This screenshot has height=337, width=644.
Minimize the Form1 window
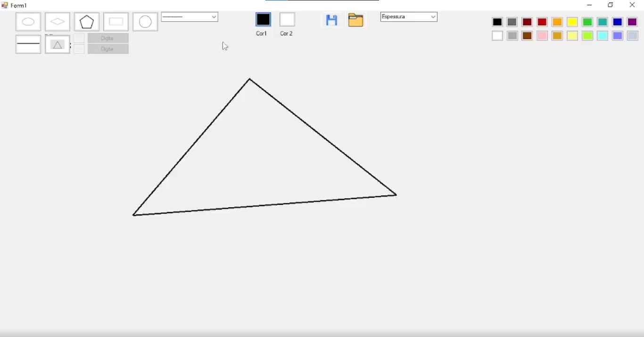(589, 5)
